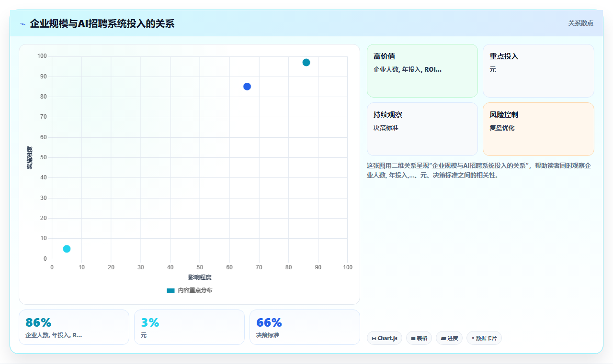613x364 pixels.
Task: Toggle the 内容重点分布 legend swatch
Action: (x=170, y=290)
